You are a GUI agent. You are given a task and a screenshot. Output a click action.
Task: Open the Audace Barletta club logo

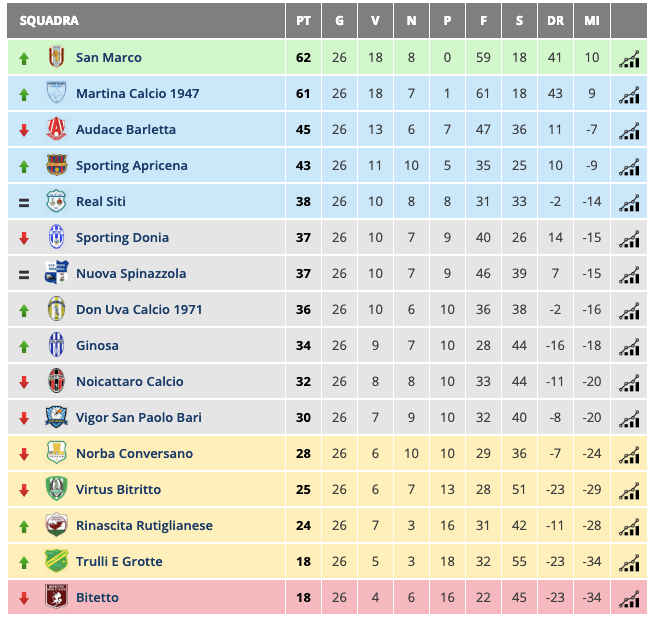coord(56,130)
